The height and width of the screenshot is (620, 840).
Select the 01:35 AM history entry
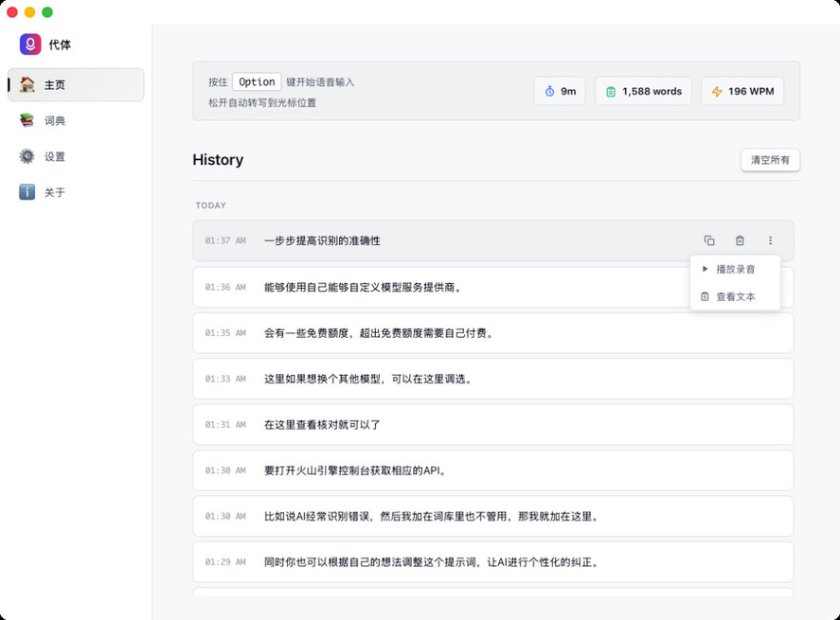click(x=492, y=333)
